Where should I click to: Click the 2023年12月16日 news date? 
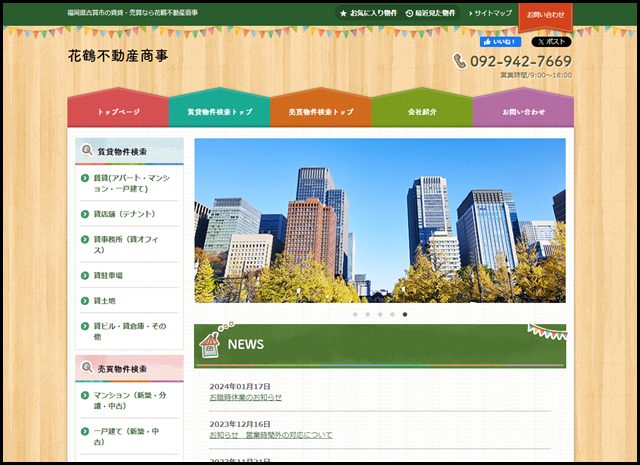(x=240, y=424)
